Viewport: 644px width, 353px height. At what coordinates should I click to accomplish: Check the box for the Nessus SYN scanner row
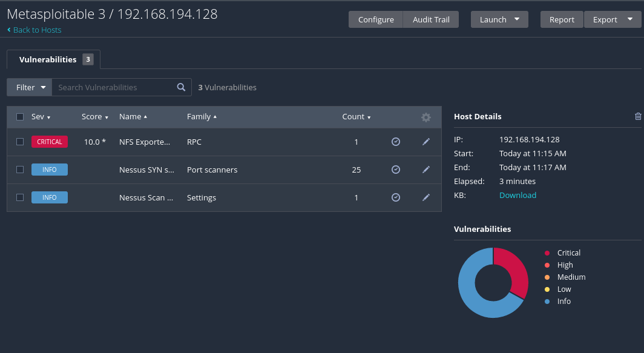coord(20,170)
